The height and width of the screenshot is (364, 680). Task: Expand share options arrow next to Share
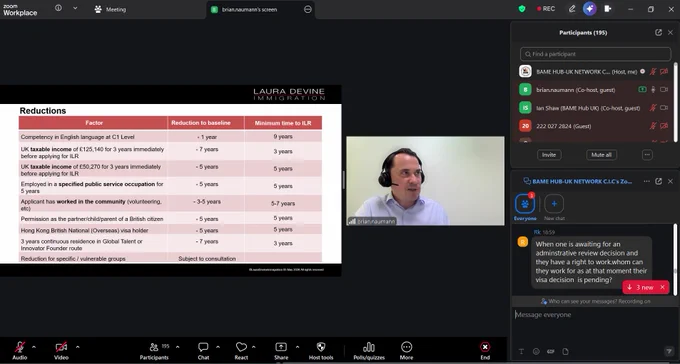298,347
